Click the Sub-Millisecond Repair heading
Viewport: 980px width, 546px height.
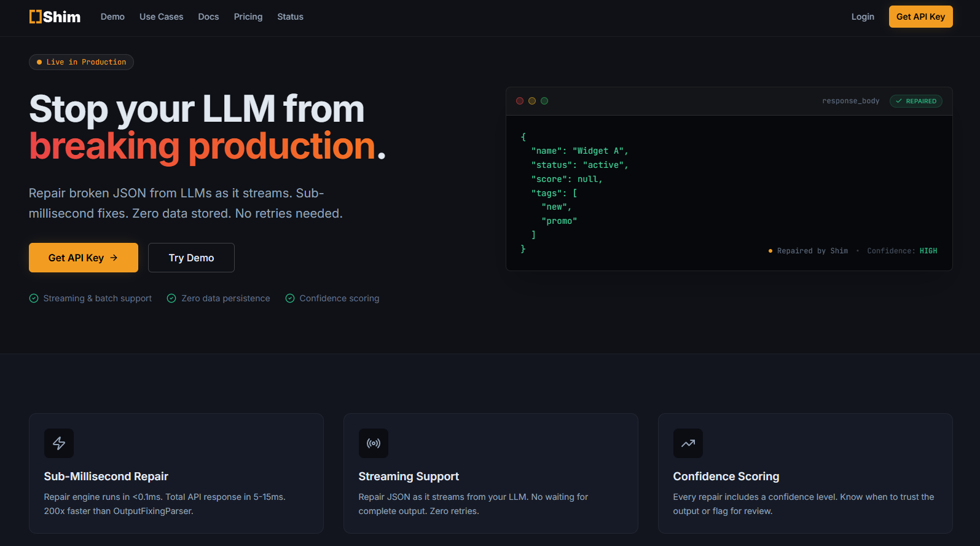coord(106,477)
